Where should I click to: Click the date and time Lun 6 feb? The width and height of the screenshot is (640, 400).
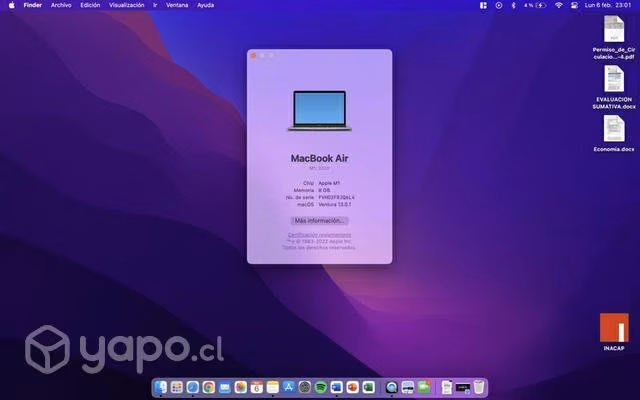(608, 5)
